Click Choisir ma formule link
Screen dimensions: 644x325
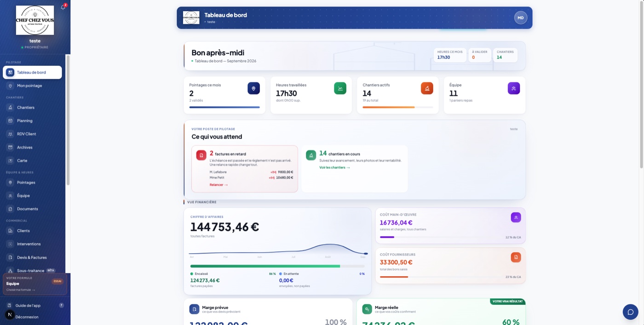(21, 290)
